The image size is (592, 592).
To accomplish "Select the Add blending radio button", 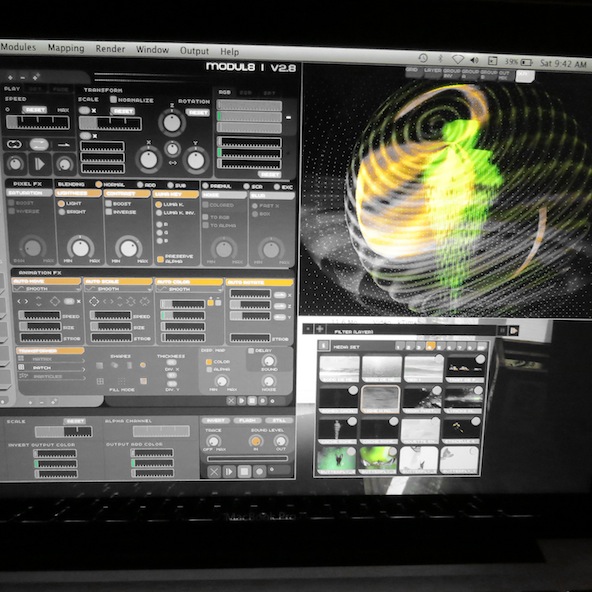I will [140, 185].
